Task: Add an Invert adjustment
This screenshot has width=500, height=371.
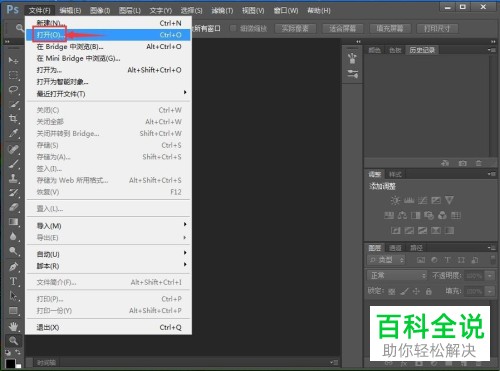Action: click(396, 230)
